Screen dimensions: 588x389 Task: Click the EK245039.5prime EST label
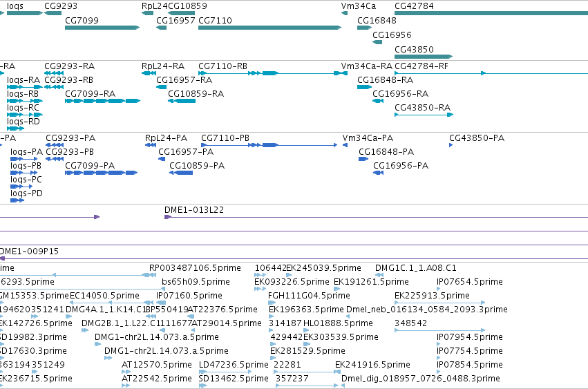323,268
